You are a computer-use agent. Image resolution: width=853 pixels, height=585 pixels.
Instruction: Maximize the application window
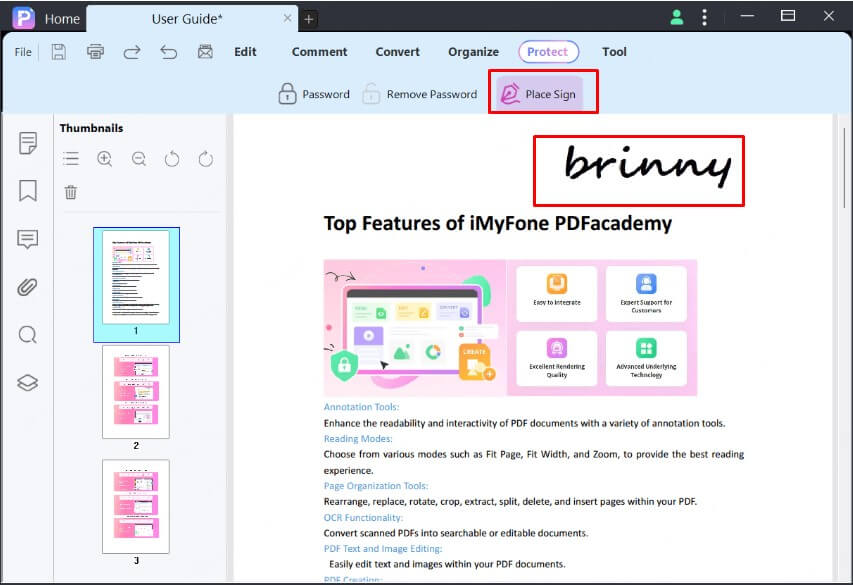(788, 16)
